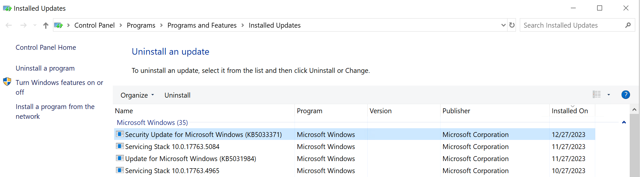Click the search magnifier icon

pyautogui.click(x=628, y=25)
